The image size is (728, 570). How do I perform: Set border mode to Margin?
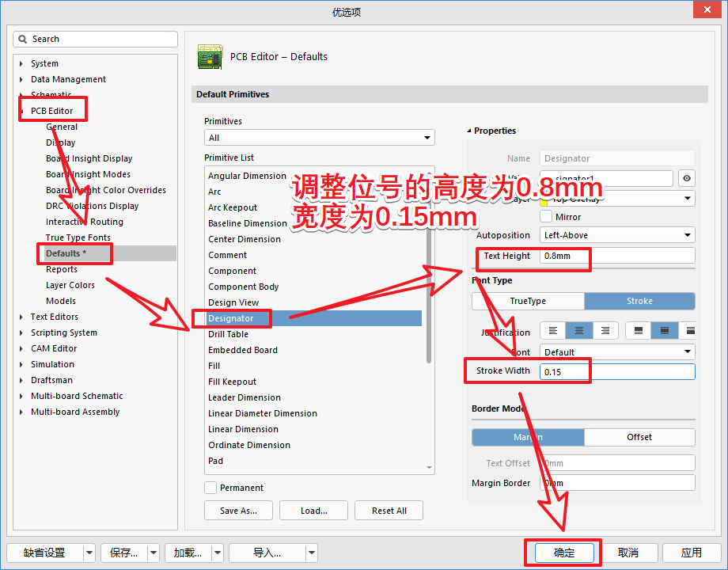click(x=528, y=437)
